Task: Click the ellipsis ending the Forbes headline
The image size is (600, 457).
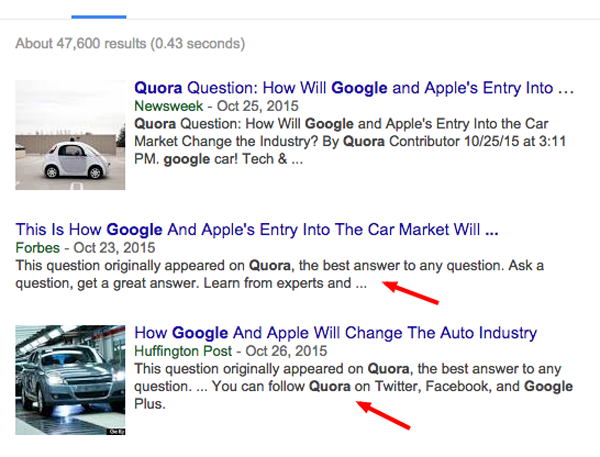Action: 490,229
